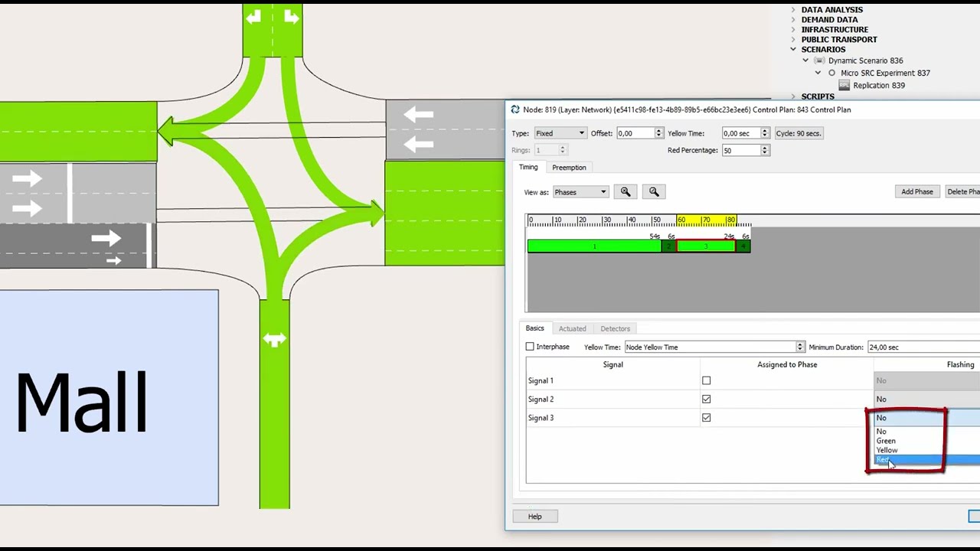Screen dimensions: 980x551
Task: Click the yellow highlighted ruler segment
Action: point(706,221)
